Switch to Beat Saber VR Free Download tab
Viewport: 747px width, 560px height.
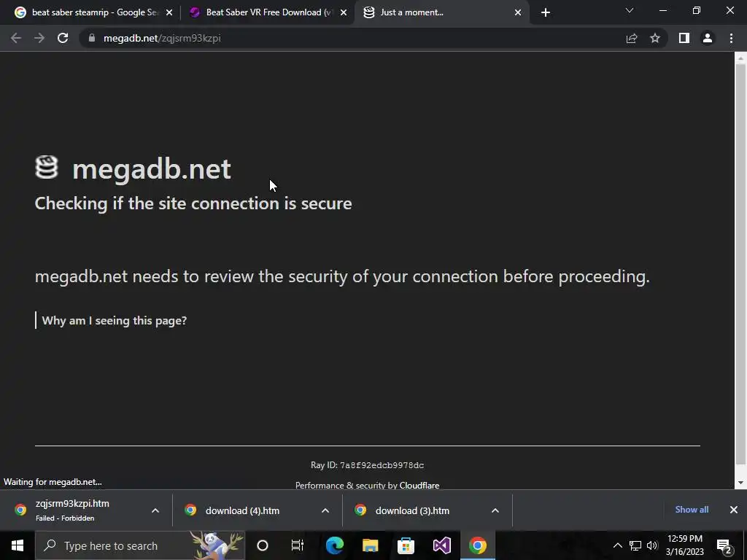(x=268, y=12)
